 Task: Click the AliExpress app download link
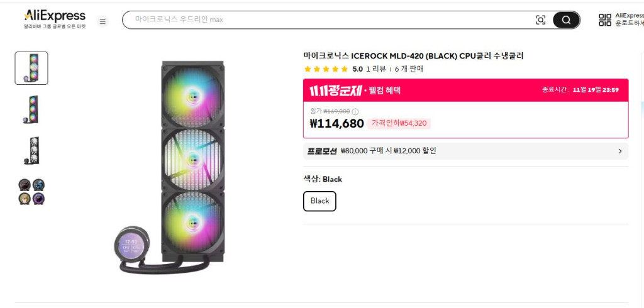(630, 19)
